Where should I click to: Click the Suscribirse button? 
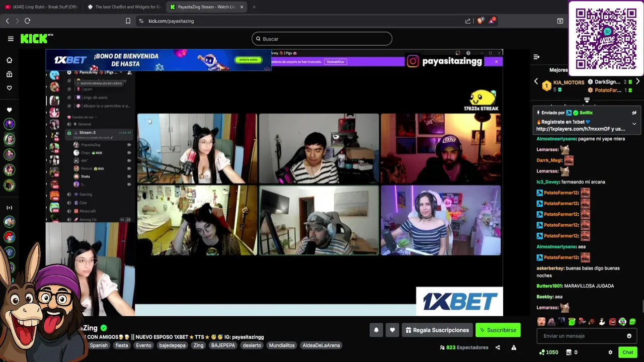click(498, 330)
